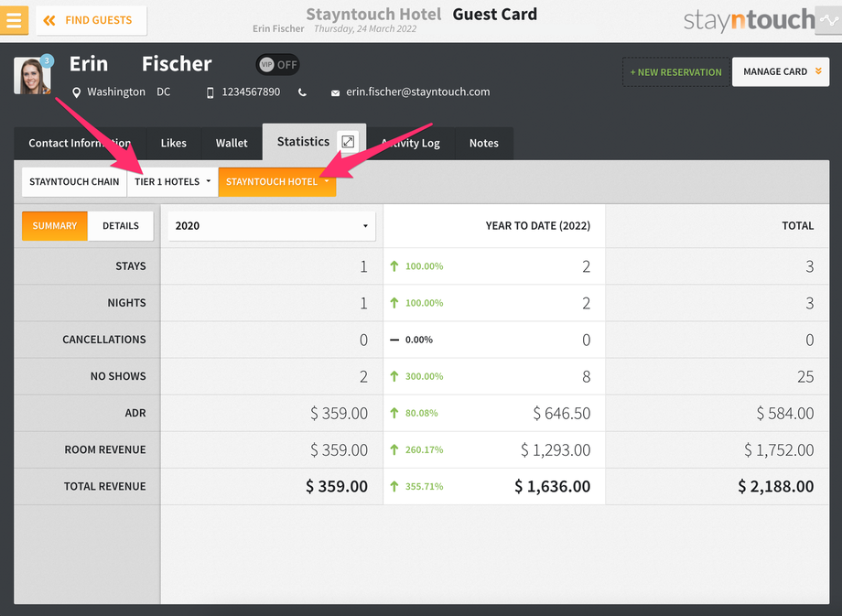The height and width of the screenshot is (616, 842).
Task: Click the $ 584.00 ADR total
Action: tap(785, 413)
